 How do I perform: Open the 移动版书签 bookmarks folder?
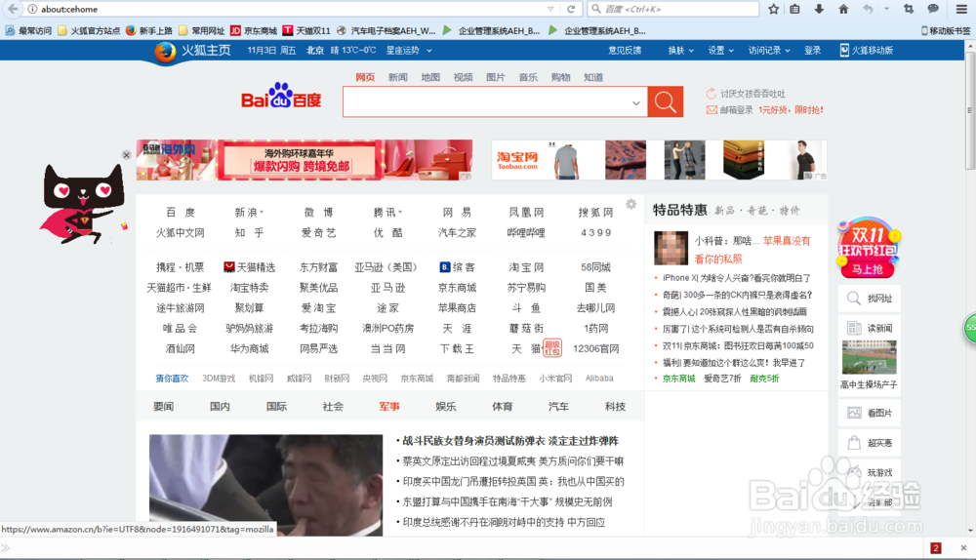click(x=946, y=30)
